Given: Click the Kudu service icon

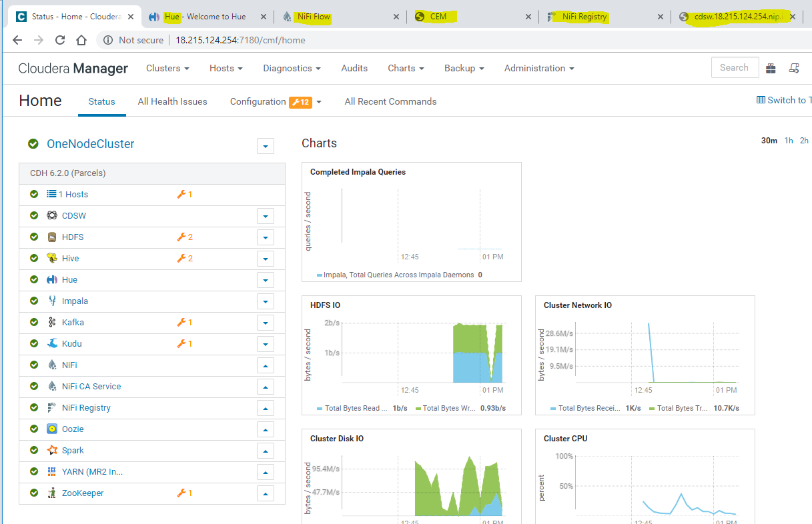Looking at the screenshot, I should pos(52,343).
